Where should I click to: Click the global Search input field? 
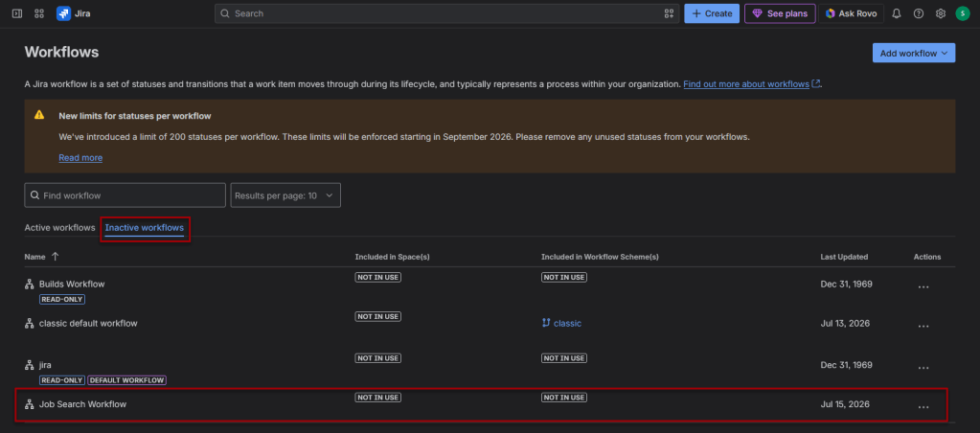coord(446,13)
